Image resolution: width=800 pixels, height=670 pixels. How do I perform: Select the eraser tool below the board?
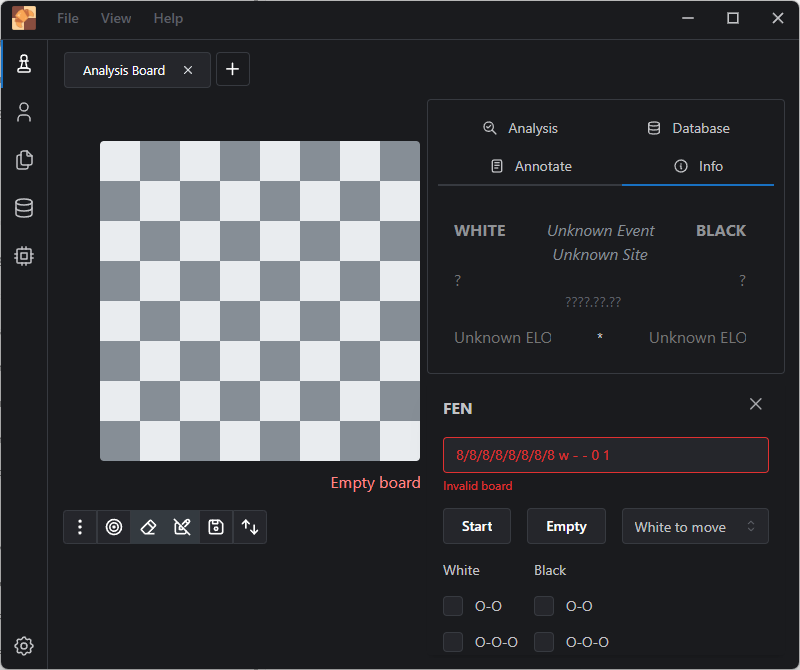coord(148,527)
